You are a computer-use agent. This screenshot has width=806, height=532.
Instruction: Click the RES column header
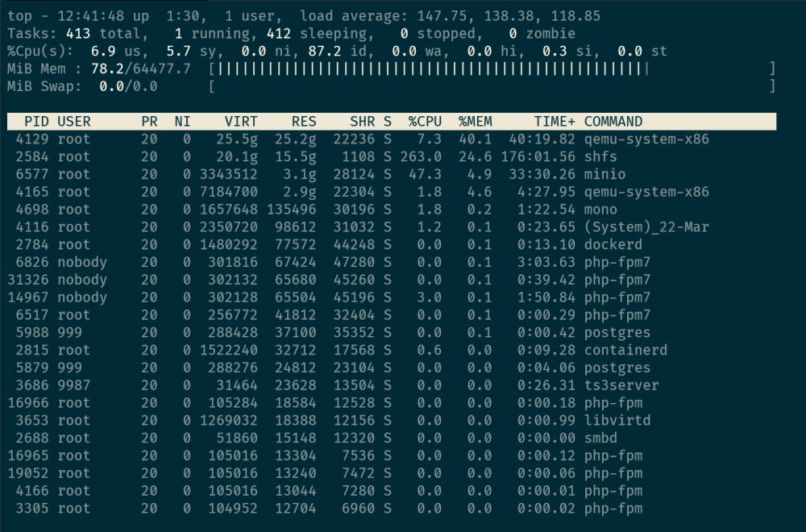click(x=304, y=121)
